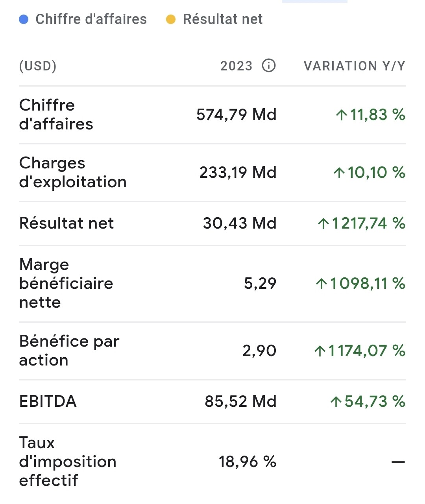Click the up arrow beside 1217,74 %

[323, 223]
